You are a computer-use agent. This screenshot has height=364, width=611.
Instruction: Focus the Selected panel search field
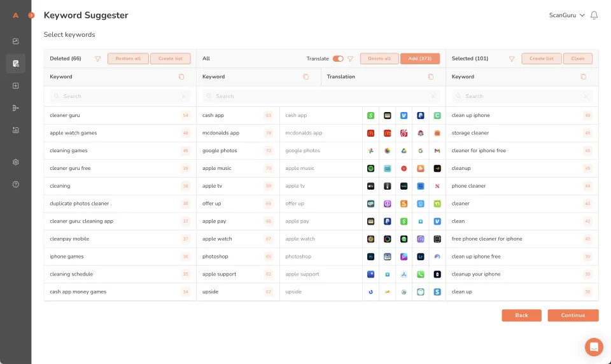522,96
